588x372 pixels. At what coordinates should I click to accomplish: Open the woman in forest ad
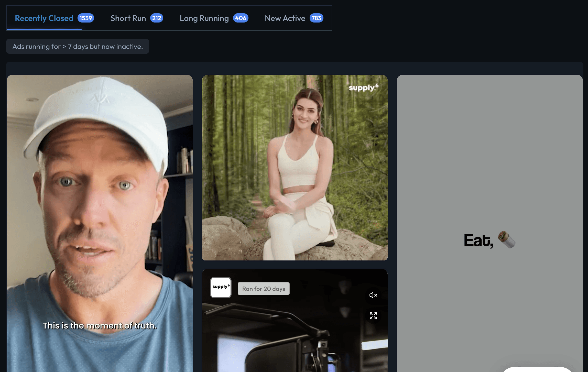(x=295, y=168)
